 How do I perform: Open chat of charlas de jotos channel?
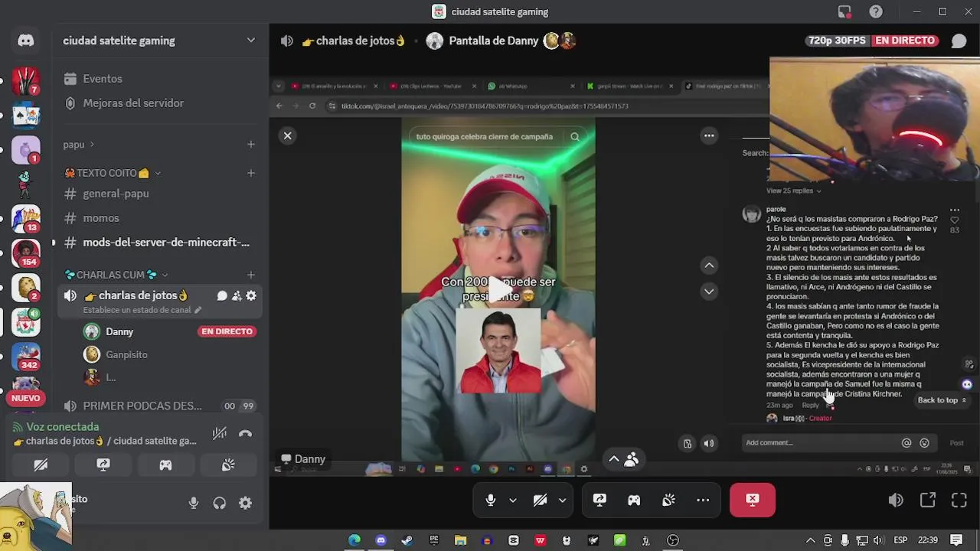(x=222, y=295)
